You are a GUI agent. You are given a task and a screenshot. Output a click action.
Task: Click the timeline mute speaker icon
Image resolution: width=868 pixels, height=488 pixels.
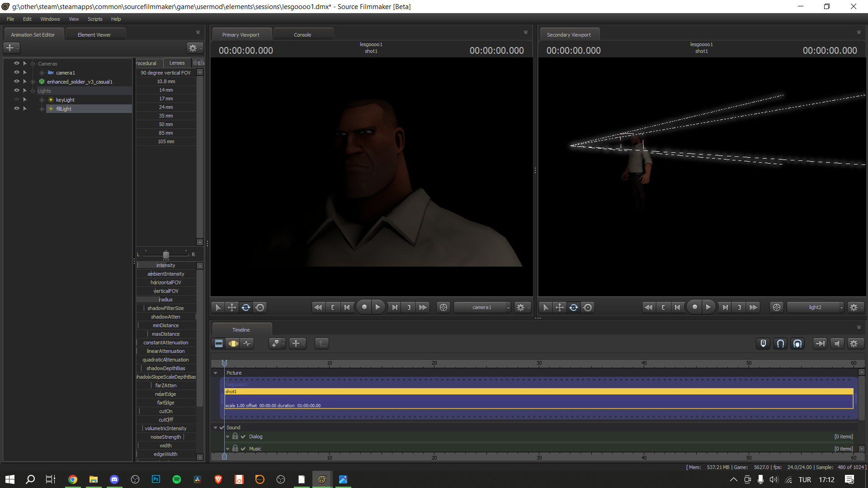click(x=837, y=343)
